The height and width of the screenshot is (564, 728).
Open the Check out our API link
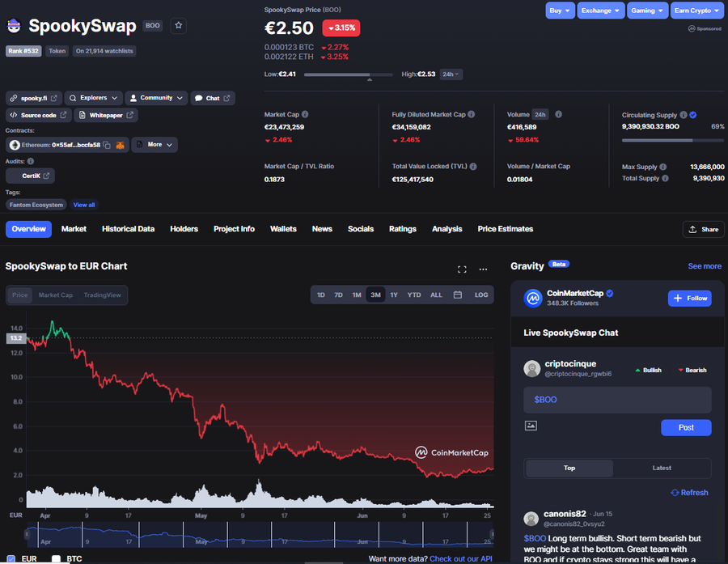pyautogui.click(x=460, y=559)
